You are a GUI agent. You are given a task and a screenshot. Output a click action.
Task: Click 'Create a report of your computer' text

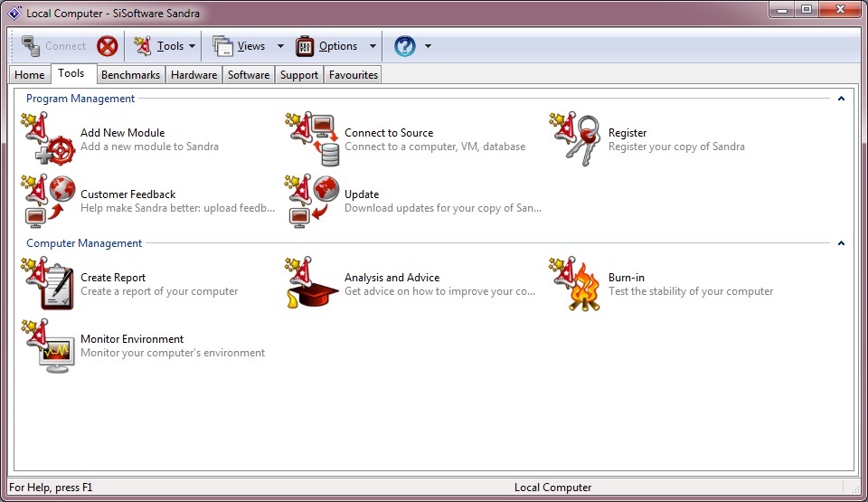tap(159, 291)
